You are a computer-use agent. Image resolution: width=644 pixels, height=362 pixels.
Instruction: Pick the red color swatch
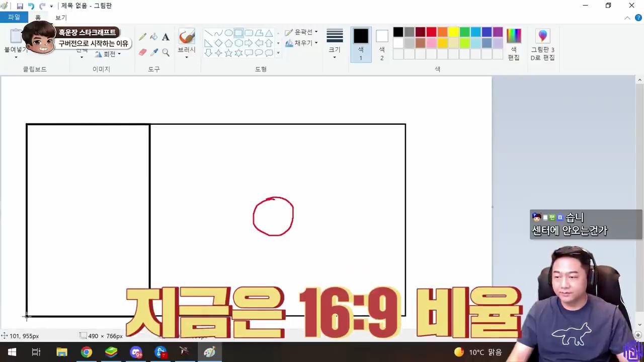(x=431, y=32)
